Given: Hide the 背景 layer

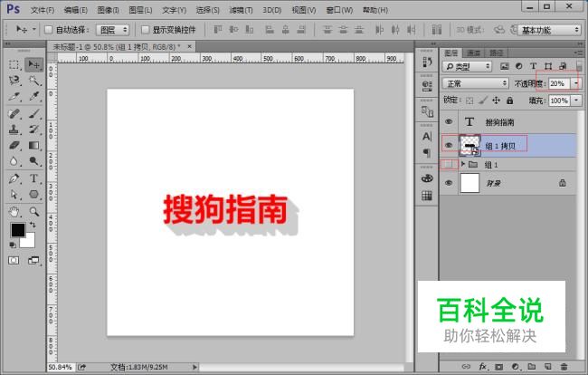Looking at the screenshot, I should pyautogui.click(x=449, y=183).
